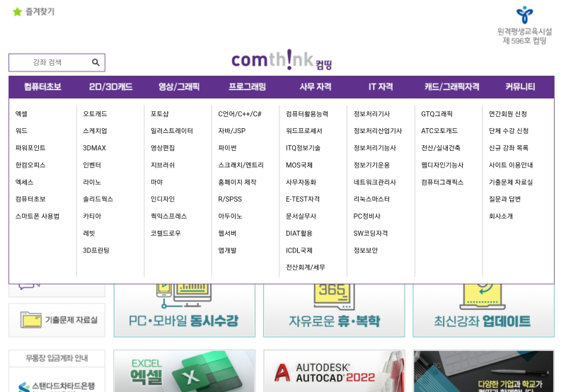Open the 커뮤니티 menu tab

point(520,87)
